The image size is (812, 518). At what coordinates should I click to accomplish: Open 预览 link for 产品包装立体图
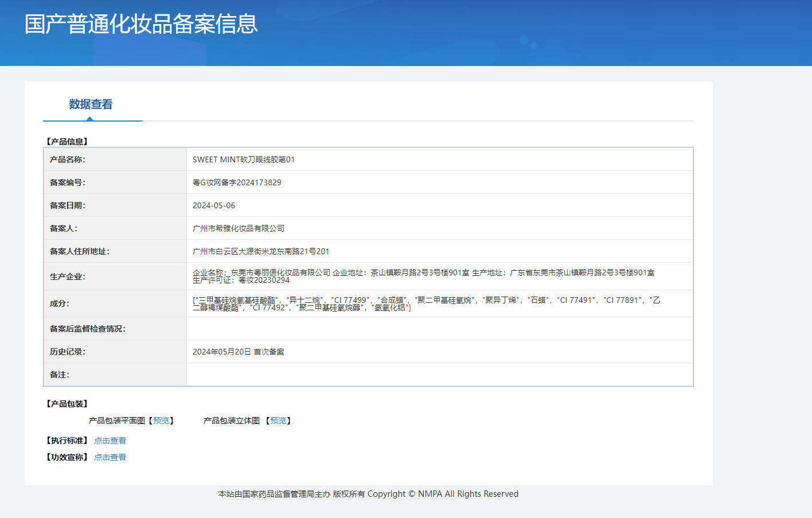[x=278, y=420]
